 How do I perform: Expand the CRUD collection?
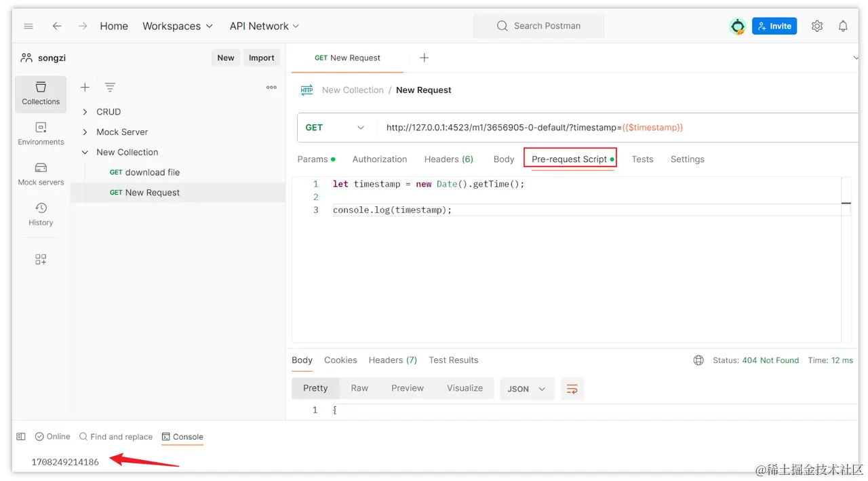point(85,112)
